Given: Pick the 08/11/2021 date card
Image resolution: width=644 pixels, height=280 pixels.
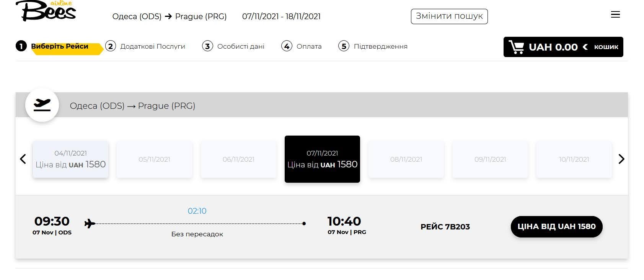Looking at the screenshot, I should point(406,159).
